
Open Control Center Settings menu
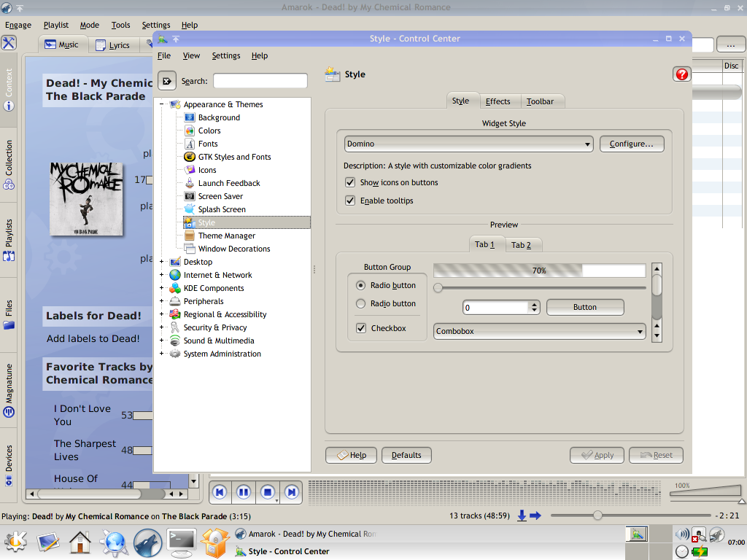pos(226,55)
